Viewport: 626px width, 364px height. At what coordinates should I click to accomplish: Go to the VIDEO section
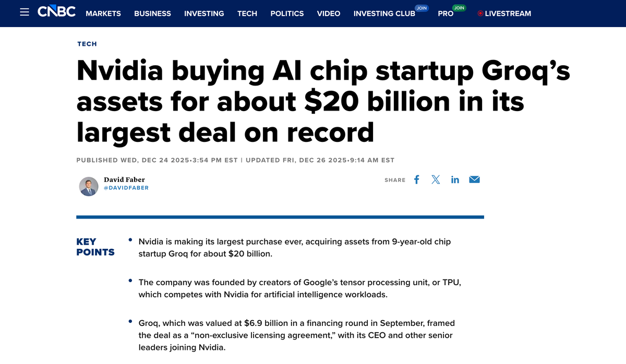(x=329, y=14)
